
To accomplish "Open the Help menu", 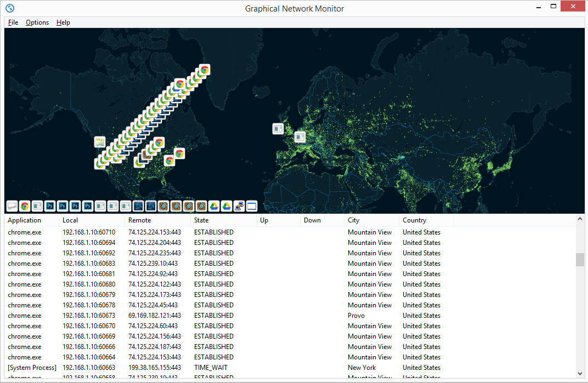I will click(63, 22).
